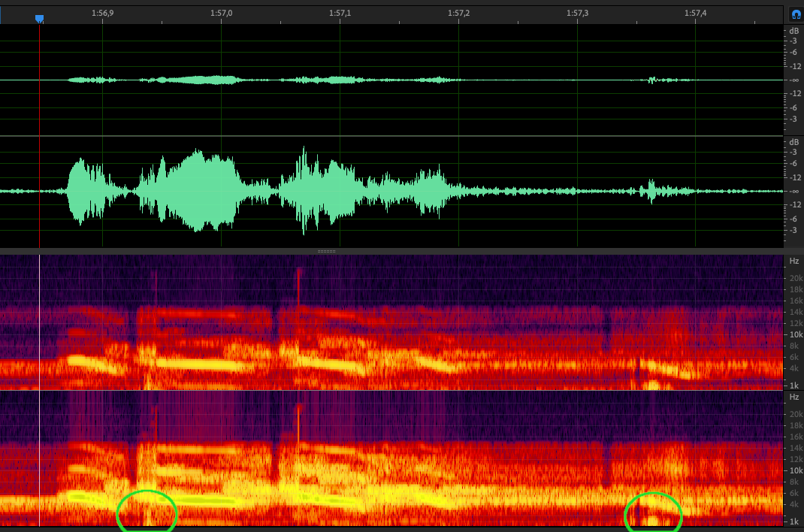804x532 pixels.
Task: Click the vertical spike in the lower spectrogram
Action: tap(299, 425)
